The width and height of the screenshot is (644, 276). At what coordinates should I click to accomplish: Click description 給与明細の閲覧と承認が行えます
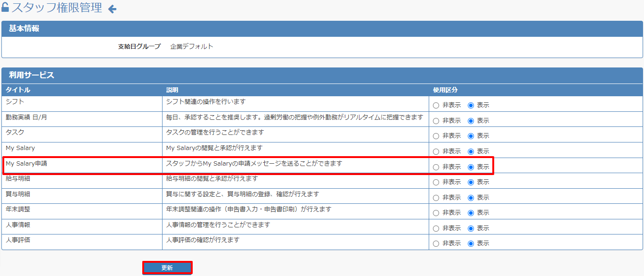point(212,178)
